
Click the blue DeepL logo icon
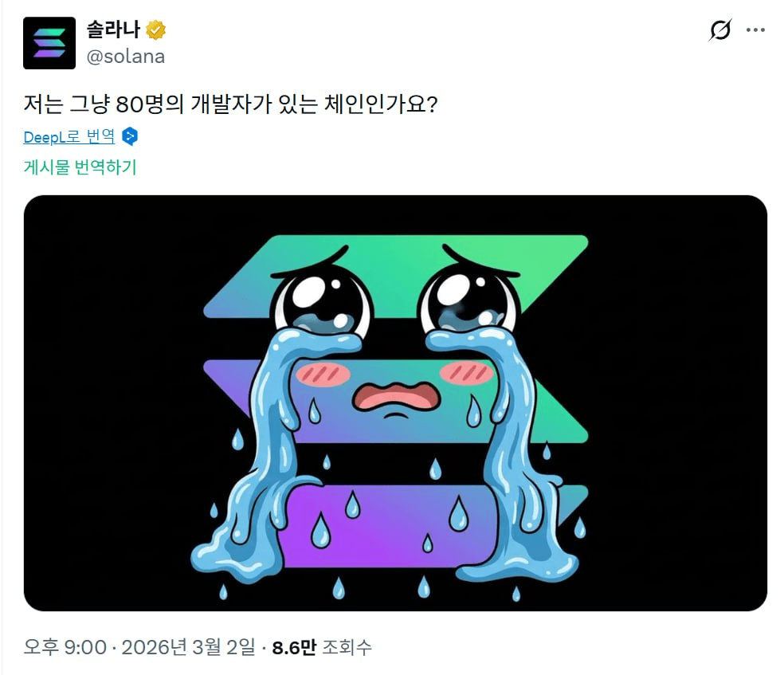click(130, 136)
